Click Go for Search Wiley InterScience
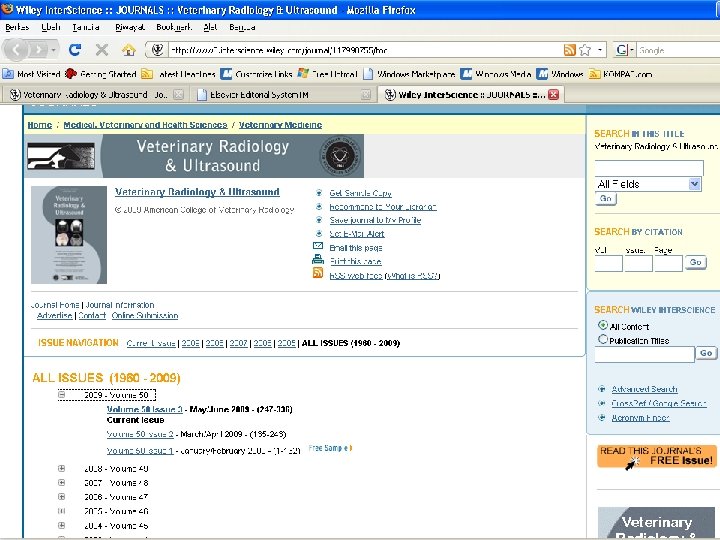Image resolution: width=720 pixels, height=540 pixels. 706,353
